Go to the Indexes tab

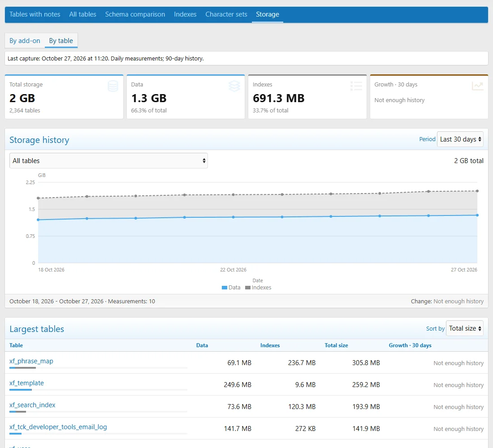[185, 14]
